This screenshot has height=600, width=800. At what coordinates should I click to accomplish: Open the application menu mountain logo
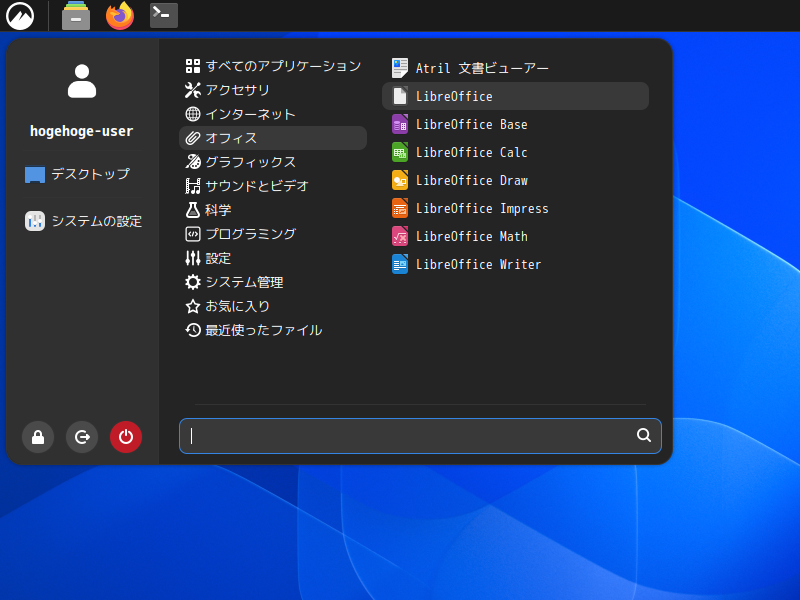pyautogui.click(x=20, y=16)
